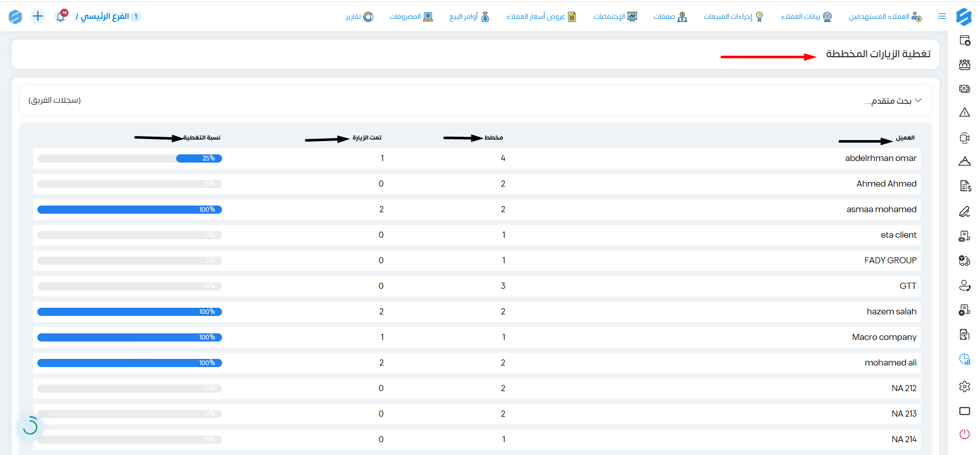The image size is (980, 455).
Task: Select client GTT
Action: [908, 286]
